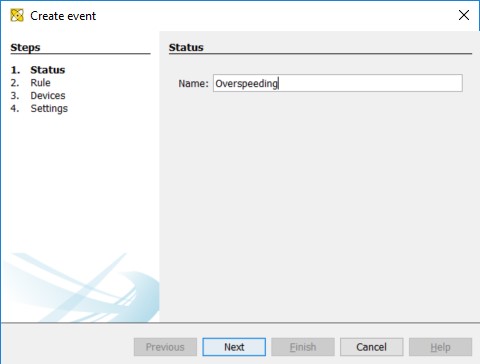Click the Steps heading
The image size is (480, 364).
[25, 47]
